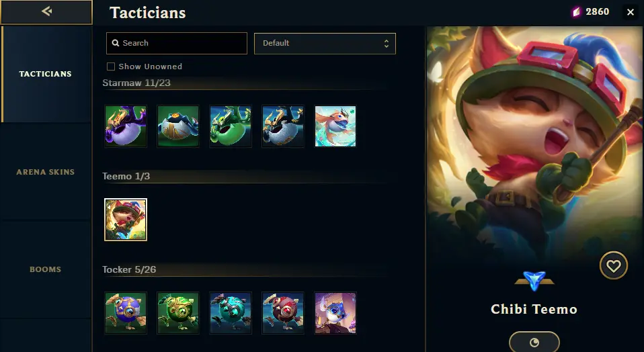Enable the Show Unowned checkbox
This screenshot has width=644, height=352.
[x=111, y=67]
